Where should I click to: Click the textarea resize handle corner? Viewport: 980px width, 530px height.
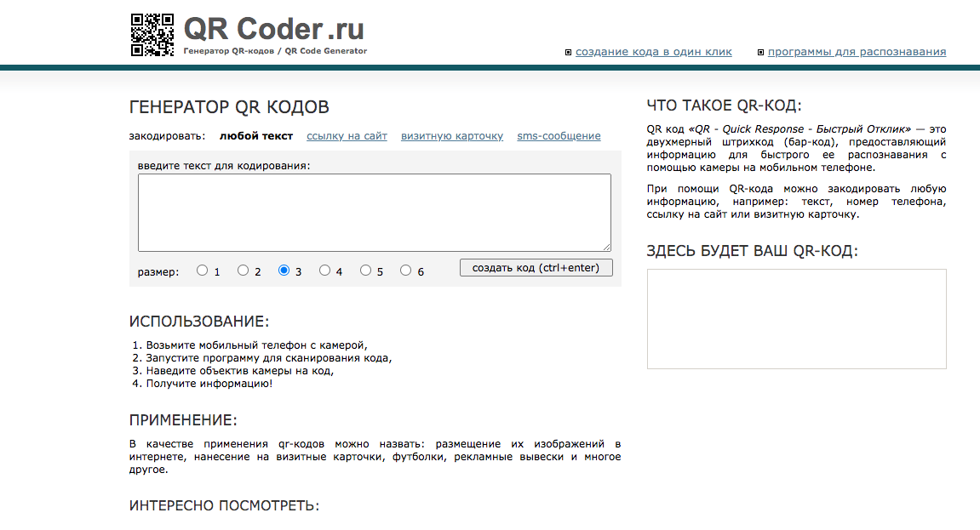point(607,248)
